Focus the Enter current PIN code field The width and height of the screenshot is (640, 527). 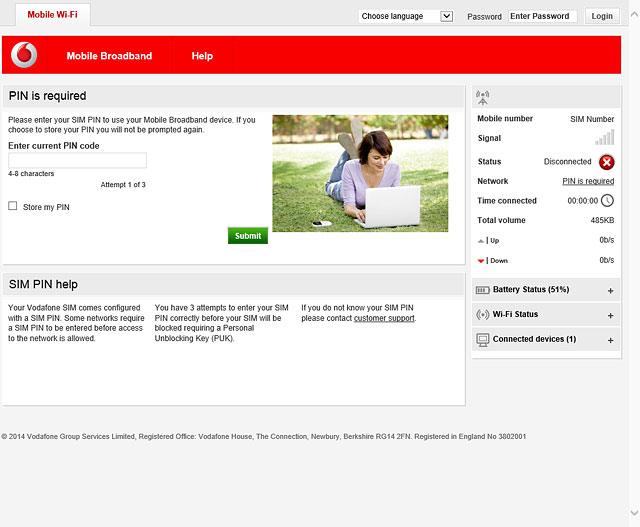click(x=78, y=160)
